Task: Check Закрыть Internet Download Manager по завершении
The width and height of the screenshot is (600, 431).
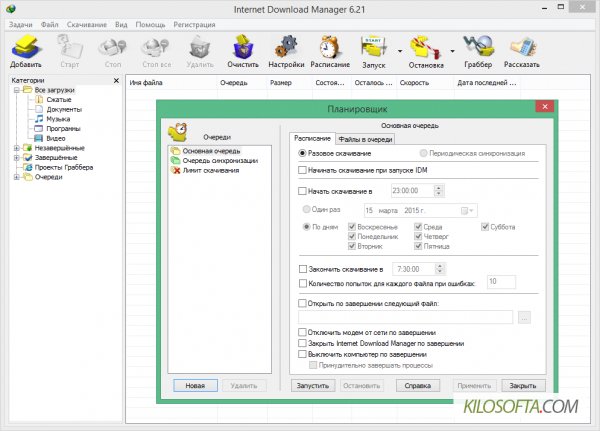Action: [302, 343]
